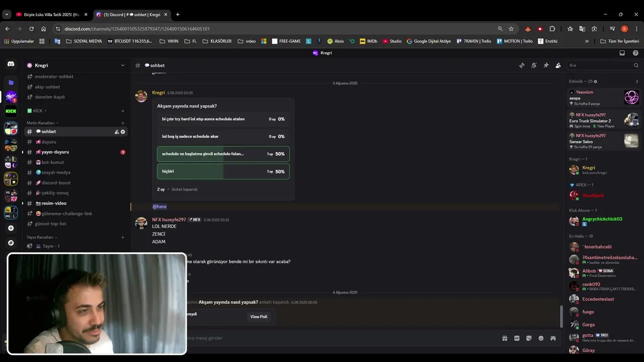Open the yayın-duyuru channel
The height and width of the screenshot is (362, 644).
pos(75,152)
